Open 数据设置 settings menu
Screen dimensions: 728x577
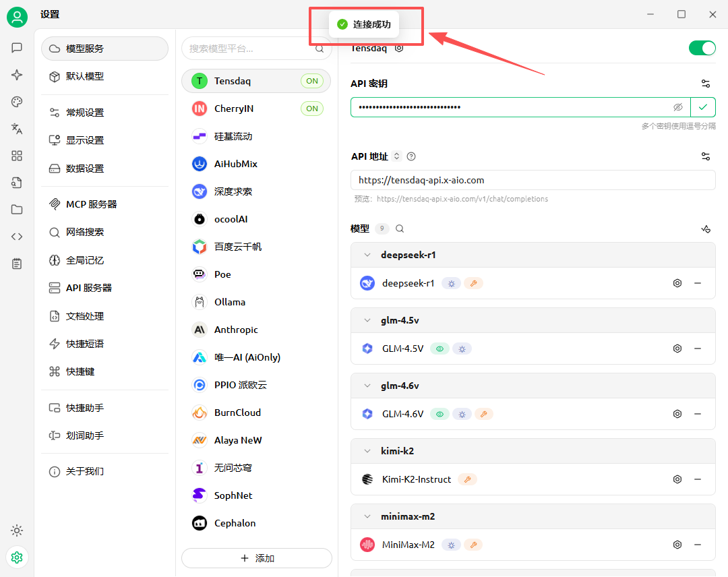(x=104, y=169)
